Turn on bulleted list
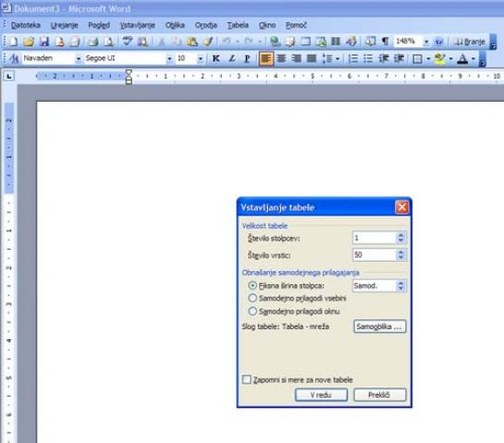504x443 pixels. [368, 58]
